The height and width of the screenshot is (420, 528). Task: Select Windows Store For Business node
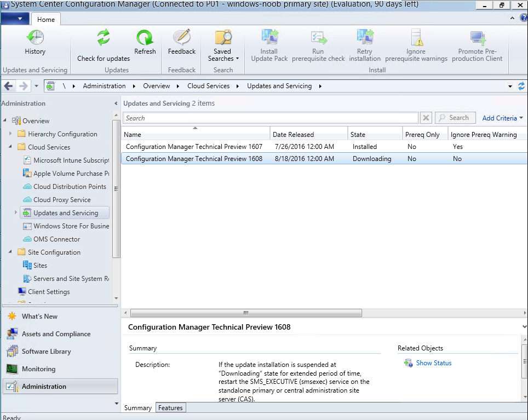66,226
